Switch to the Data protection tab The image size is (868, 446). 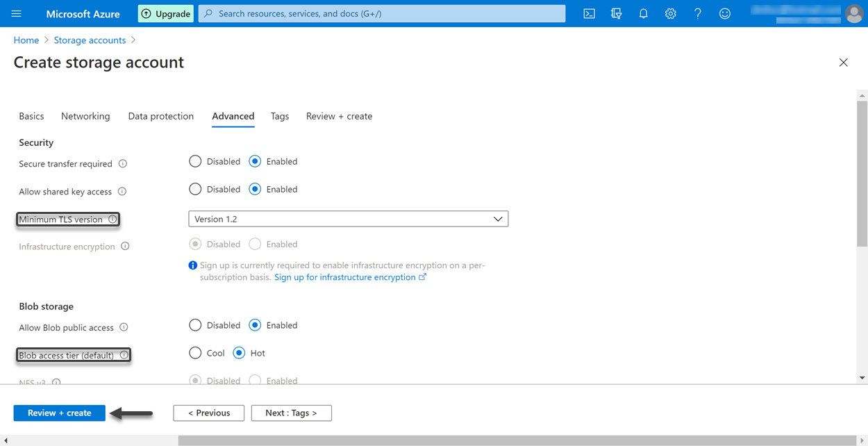pyautogui.click(x=161, y=116)
